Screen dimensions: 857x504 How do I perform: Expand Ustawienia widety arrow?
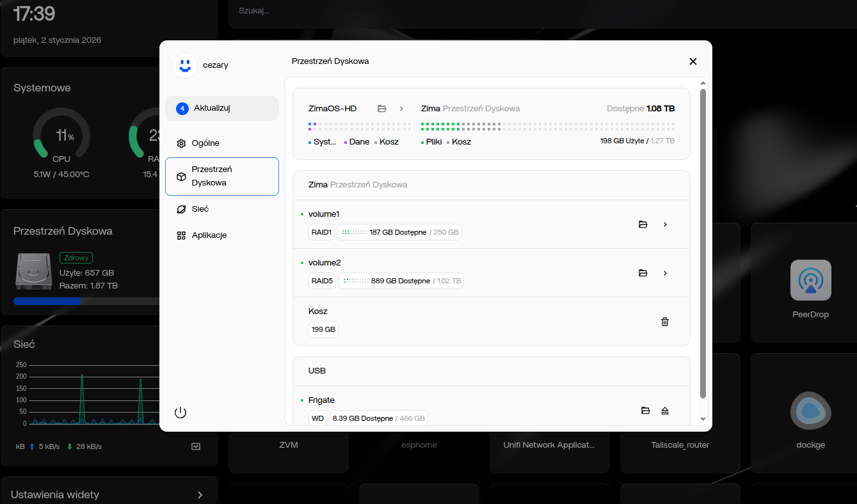pos(200,495)
